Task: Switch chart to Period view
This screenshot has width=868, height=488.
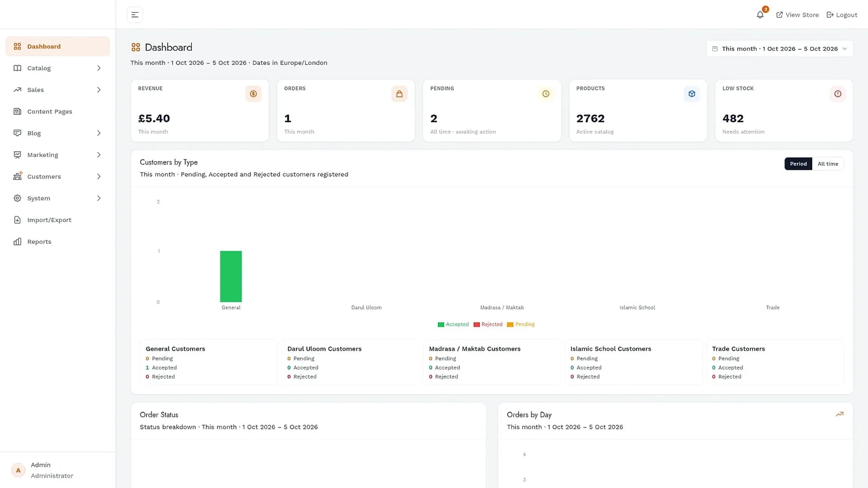Action: pos(798,164)
